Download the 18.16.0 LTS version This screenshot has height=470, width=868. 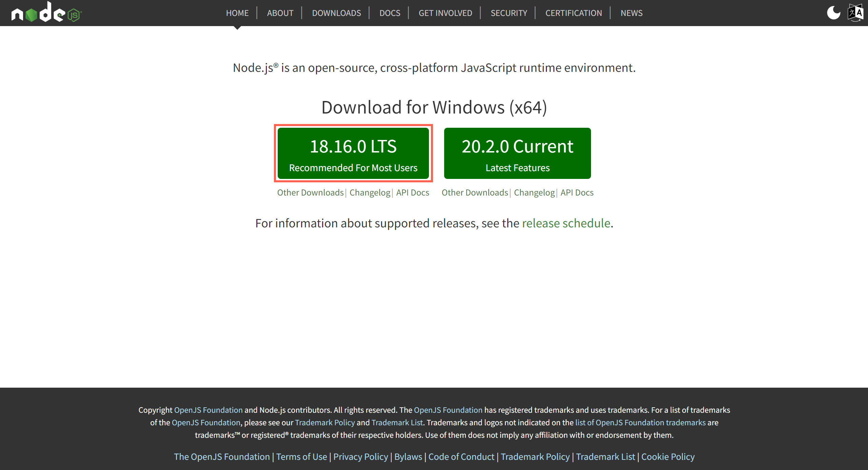(354, 153)
